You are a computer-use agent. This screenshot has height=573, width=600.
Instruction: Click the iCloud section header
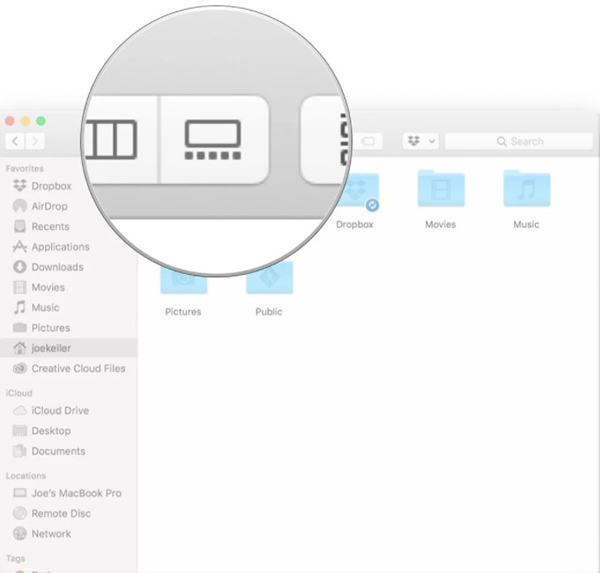click(x=19, y=393)
